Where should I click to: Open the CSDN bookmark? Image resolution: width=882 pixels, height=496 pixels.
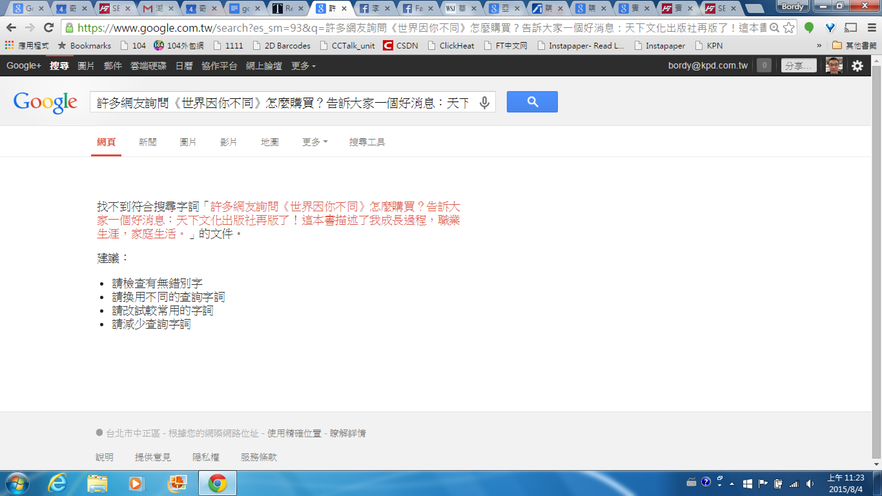[401, 46]
